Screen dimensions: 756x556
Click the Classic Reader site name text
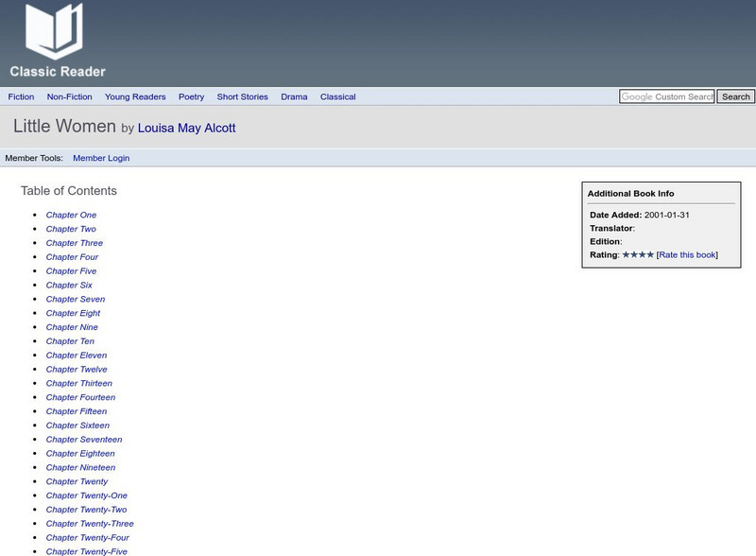coord(58,72)
